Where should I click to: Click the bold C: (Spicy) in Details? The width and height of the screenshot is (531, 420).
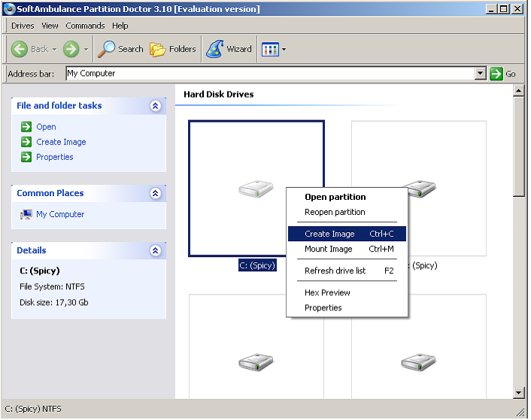click(40, 271)
